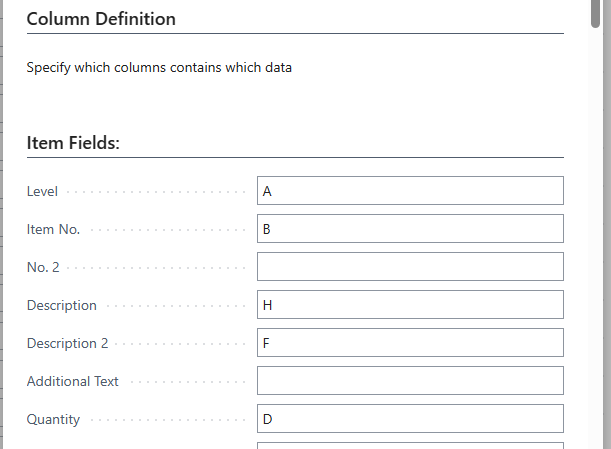The width and height of the screenshot is (611, 449).
Task: Click the Level input field
Action: coord(410,191)
